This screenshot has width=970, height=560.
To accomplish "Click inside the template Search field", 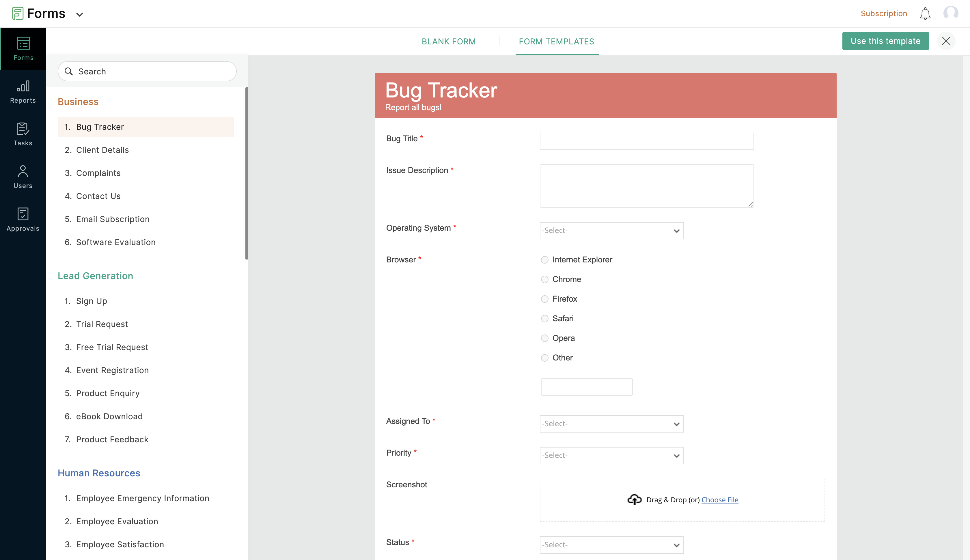I will pyautogui.click(x=147, y=71).
